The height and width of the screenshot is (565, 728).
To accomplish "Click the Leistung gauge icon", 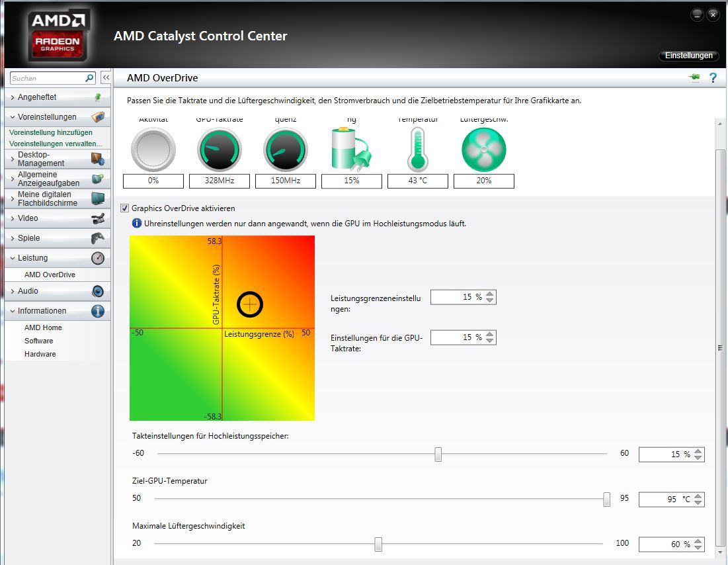I will pos(98,258).
